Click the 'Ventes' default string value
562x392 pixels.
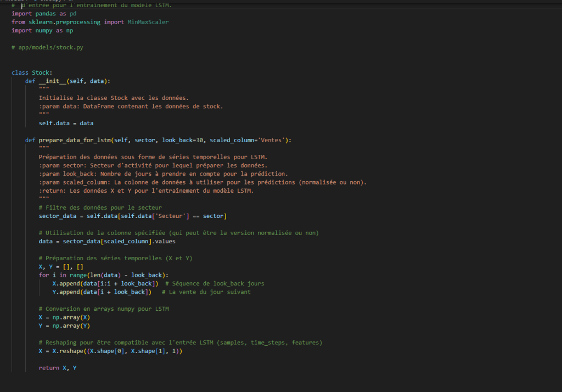tap(276, 140)
